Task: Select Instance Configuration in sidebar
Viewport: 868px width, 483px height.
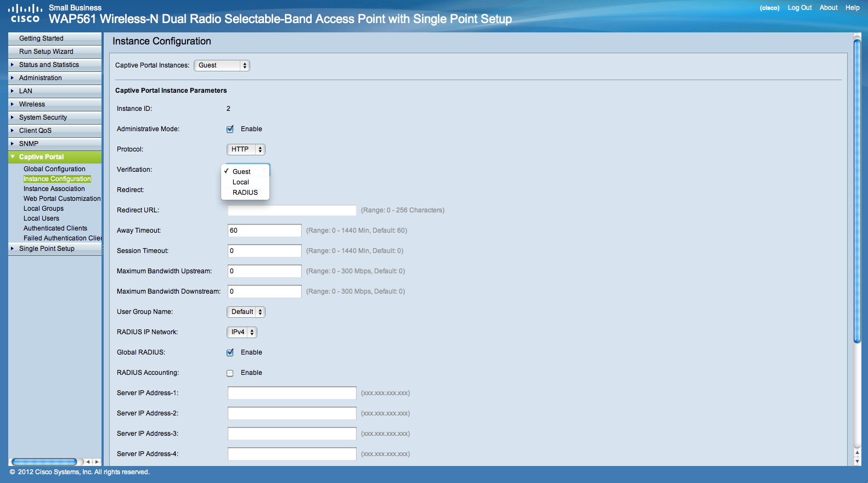Action: pos(57,179)
